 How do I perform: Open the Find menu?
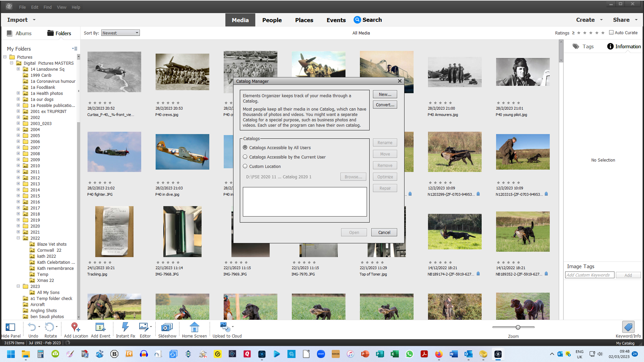click(x=47, y=7)
